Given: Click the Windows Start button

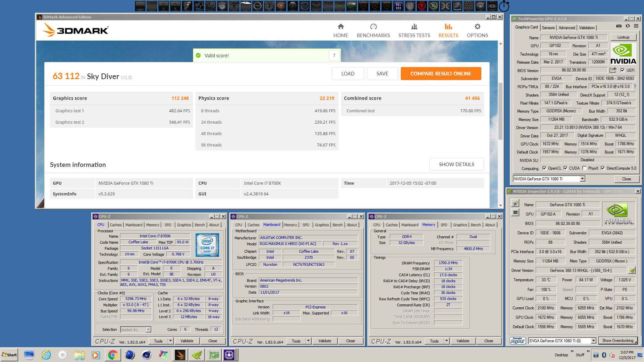Looking at the screenshot, I should tap(9, 355).
